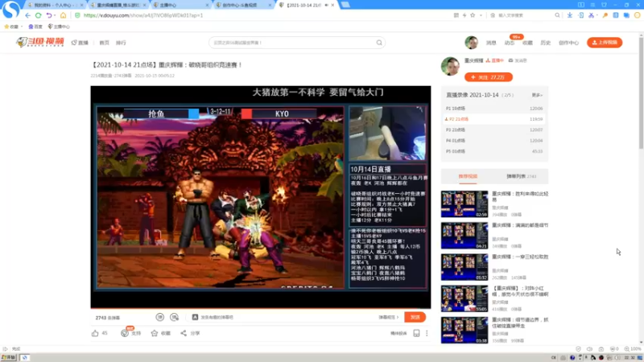Open new tab button in tab strip
The width and height of the screenshot is (644, 362).
click(x=345, y=5)
